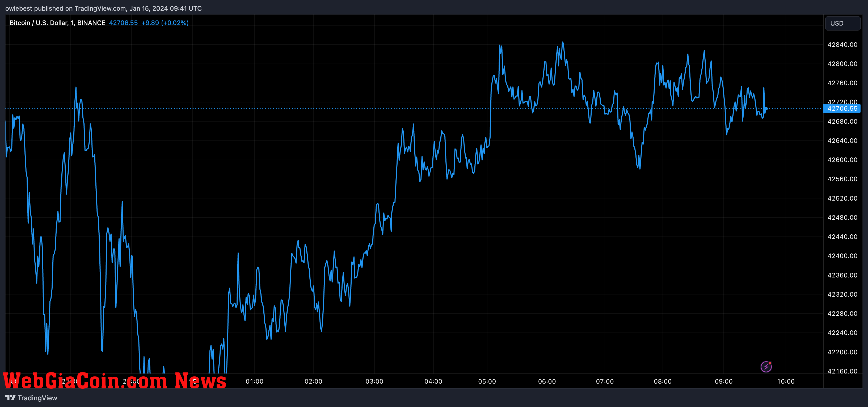Click the 42400.00 price axis label
868x407 pixels.
(842, 256)
